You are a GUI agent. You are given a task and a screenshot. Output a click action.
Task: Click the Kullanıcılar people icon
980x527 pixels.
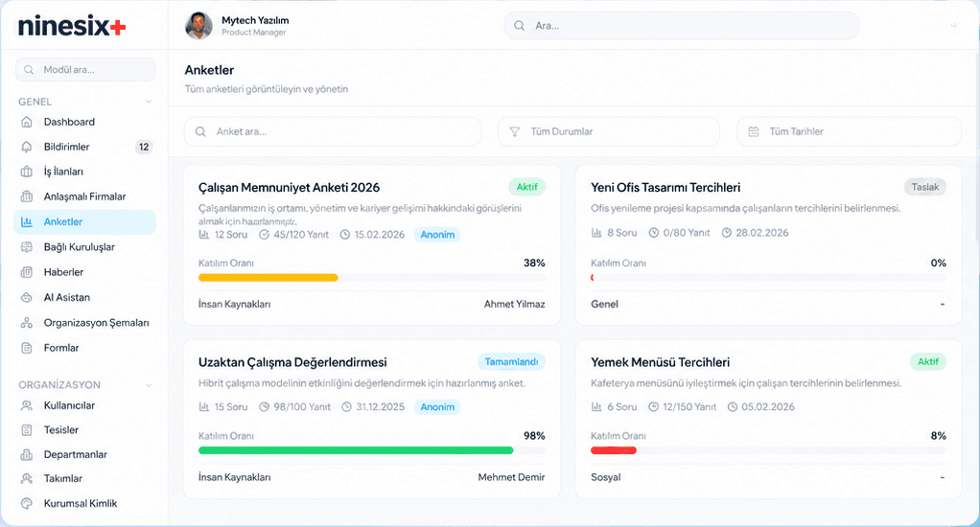(x=26, y=405)
